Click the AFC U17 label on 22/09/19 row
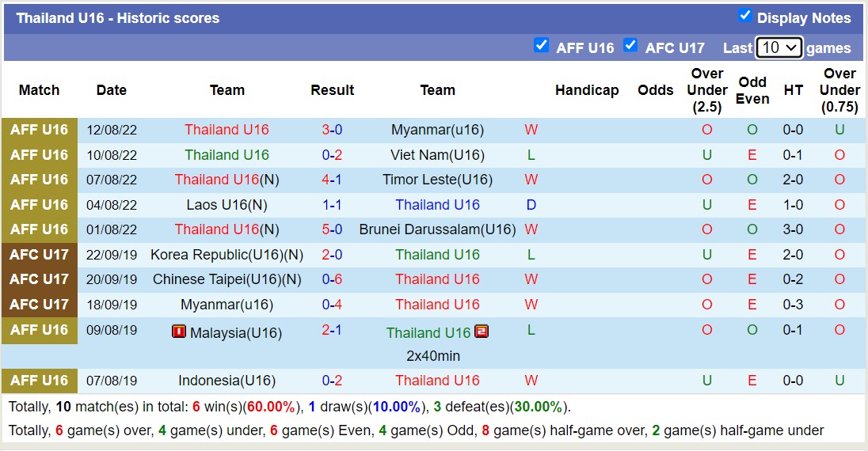This screenshot has width=868, height=451. click(x=40, y=255)
